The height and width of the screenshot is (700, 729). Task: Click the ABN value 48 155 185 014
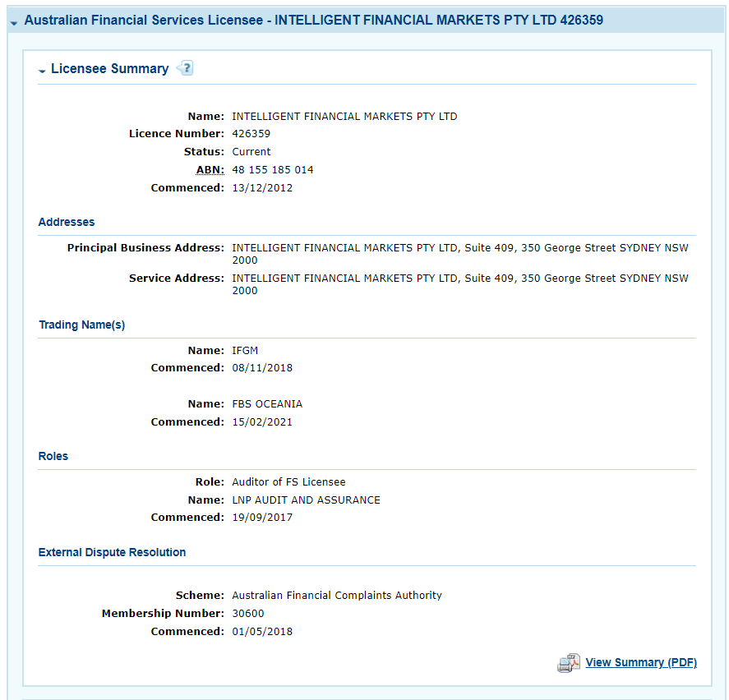coord(272,170)
